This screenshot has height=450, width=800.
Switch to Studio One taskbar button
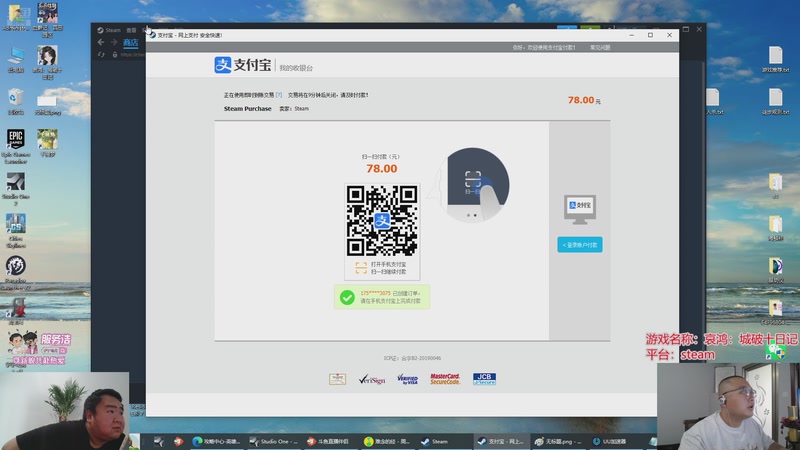pos(274,441)
